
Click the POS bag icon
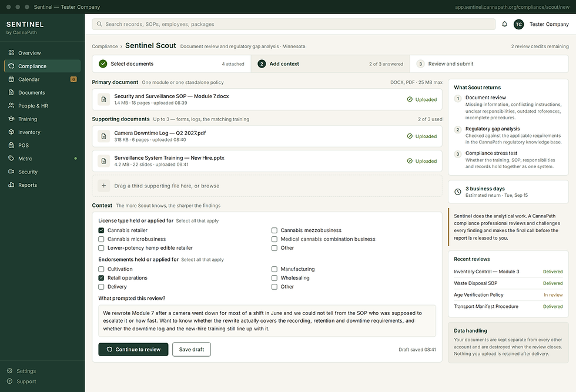pyautogui.click(x=11, y=146)
